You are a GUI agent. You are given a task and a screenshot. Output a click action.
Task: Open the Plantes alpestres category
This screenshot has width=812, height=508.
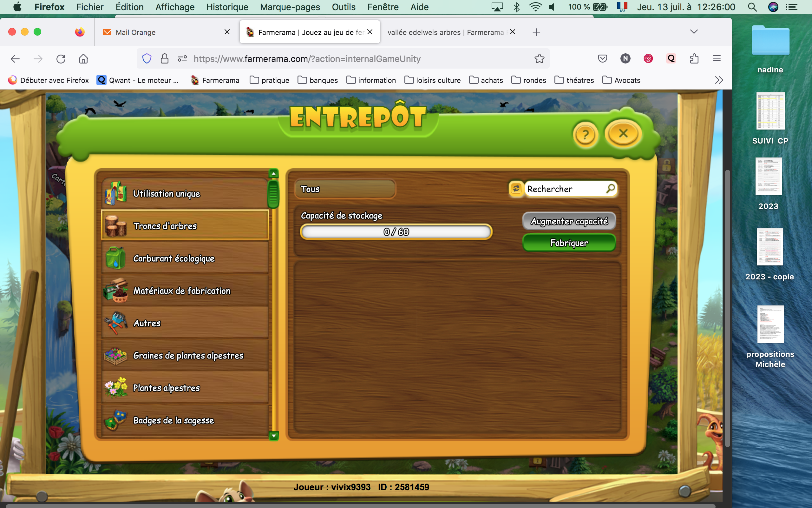tap(185, 388)
